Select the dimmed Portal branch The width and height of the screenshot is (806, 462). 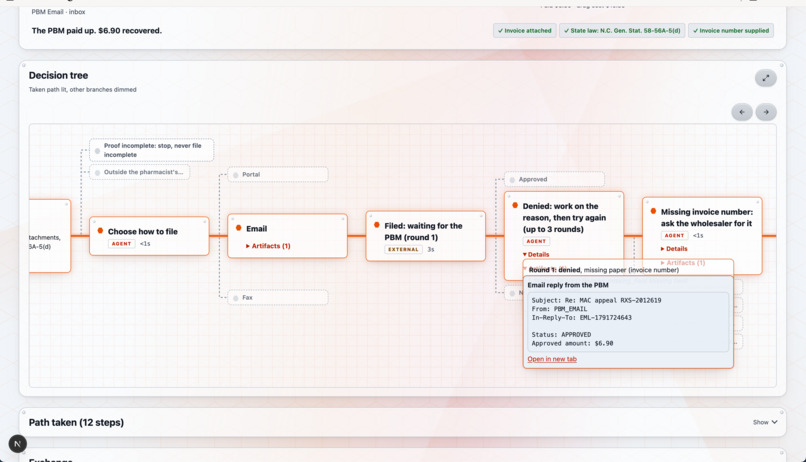click(x=278, y=175)
